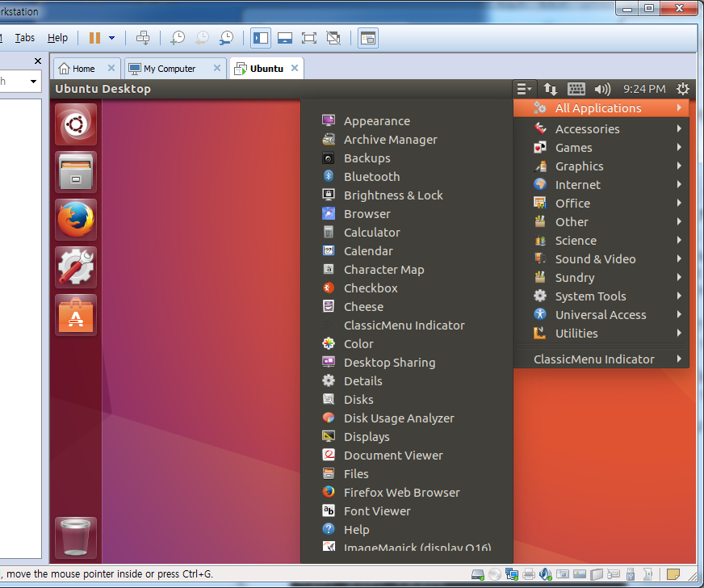Open the pause button dropdown arrow
The width and height of the screenshot is (704, 588).
111,38
